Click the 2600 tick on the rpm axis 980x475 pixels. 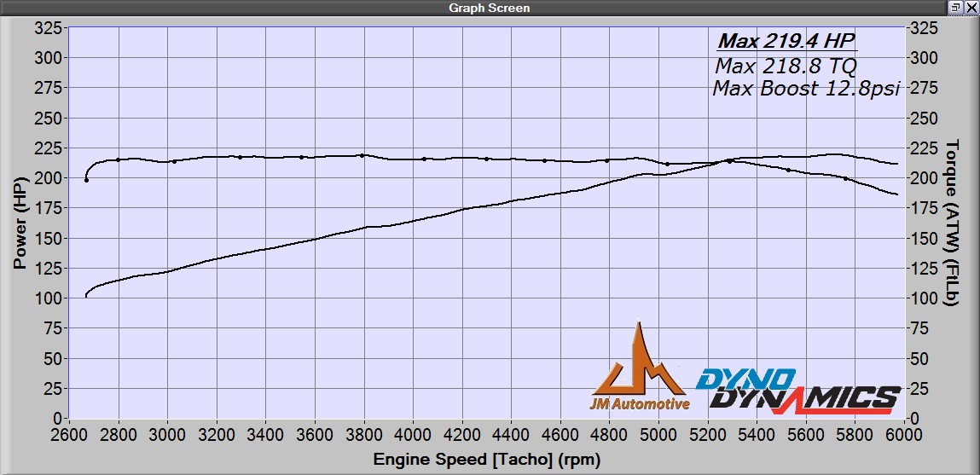pyautogui.click(x=68, y=435)
